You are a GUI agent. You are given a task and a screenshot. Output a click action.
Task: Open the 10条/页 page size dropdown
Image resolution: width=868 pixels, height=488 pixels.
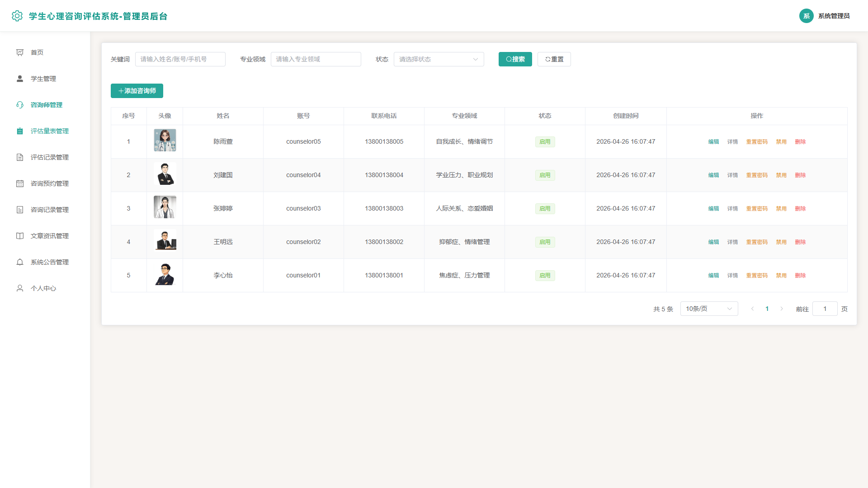tap(709, 309)
